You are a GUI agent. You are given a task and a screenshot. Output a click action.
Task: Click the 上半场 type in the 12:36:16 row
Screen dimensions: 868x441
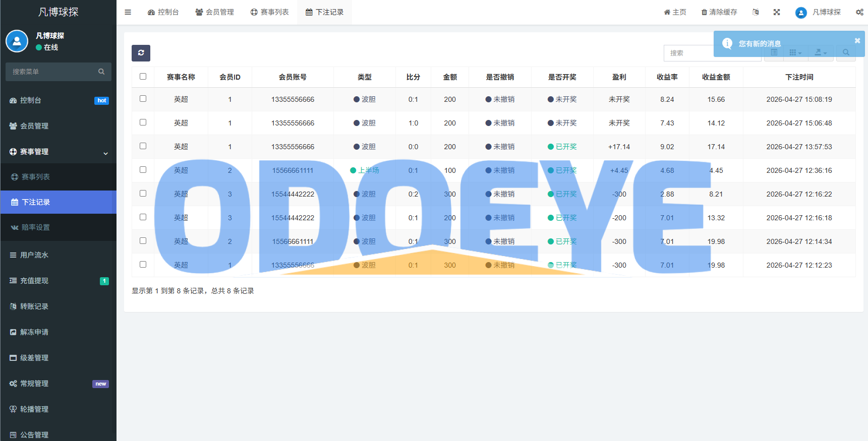click(x=364, y=170)
